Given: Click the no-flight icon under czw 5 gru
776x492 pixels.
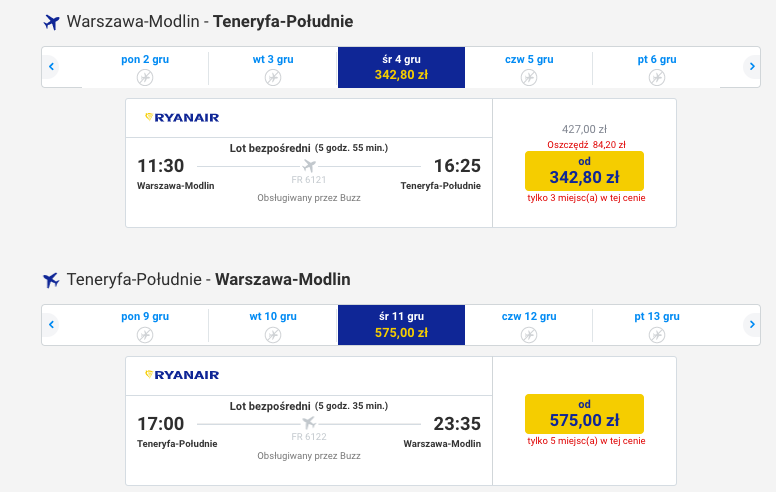Looking at the screenshot, I should 529,78.
